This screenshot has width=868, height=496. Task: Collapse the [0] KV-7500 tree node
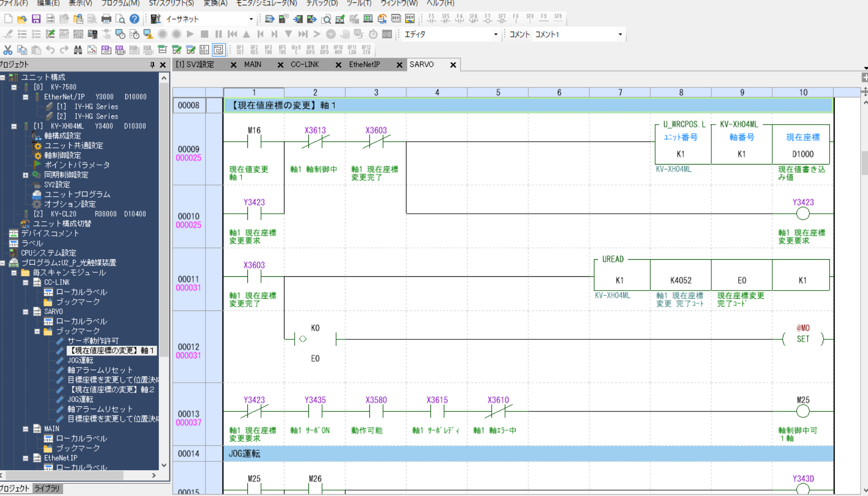pos(14,87)
